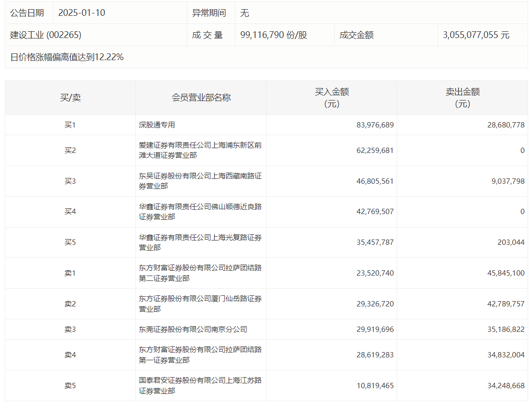
Task: Select the 卖4 row label
Action: [x=70, y=355]
